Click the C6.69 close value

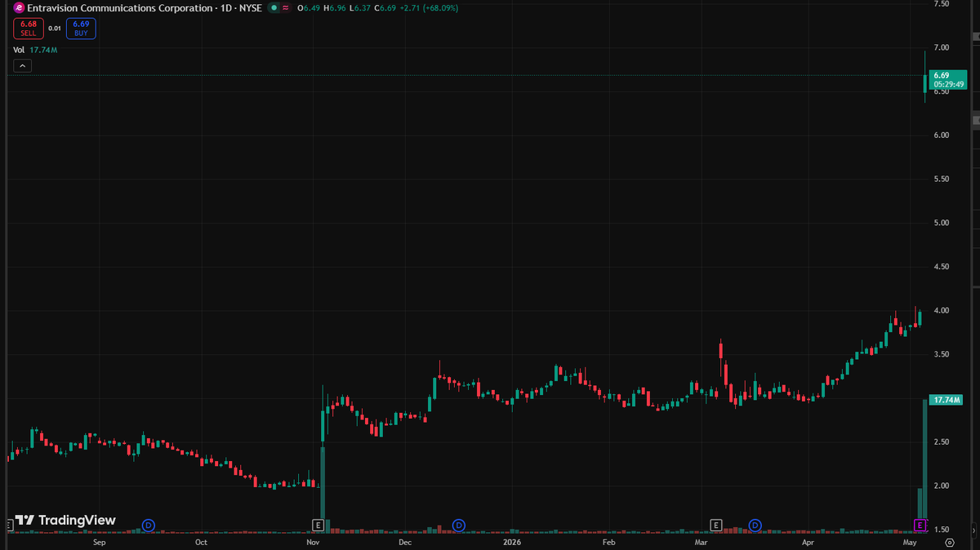click(x=385, y=7)
